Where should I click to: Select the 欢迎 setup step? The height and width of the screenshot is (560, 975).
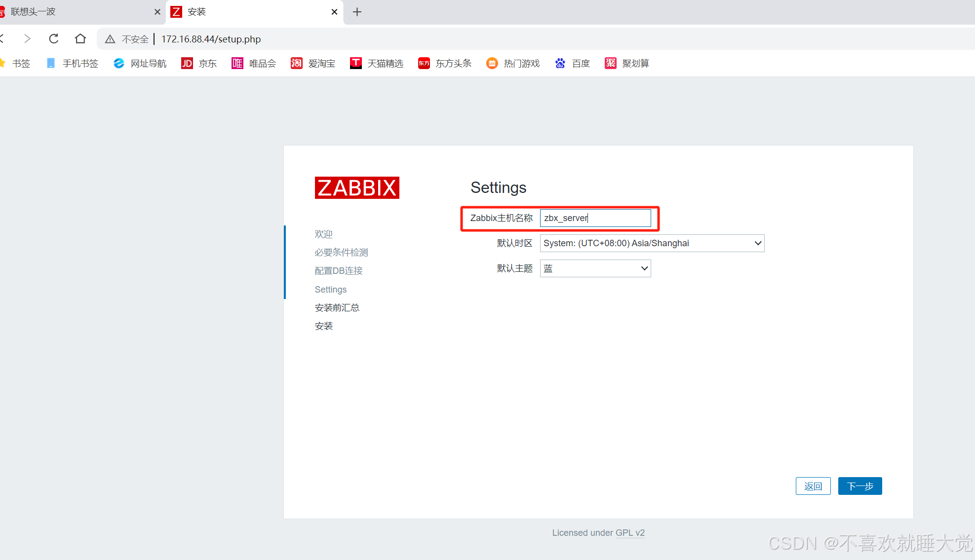(x=324, y=234)
